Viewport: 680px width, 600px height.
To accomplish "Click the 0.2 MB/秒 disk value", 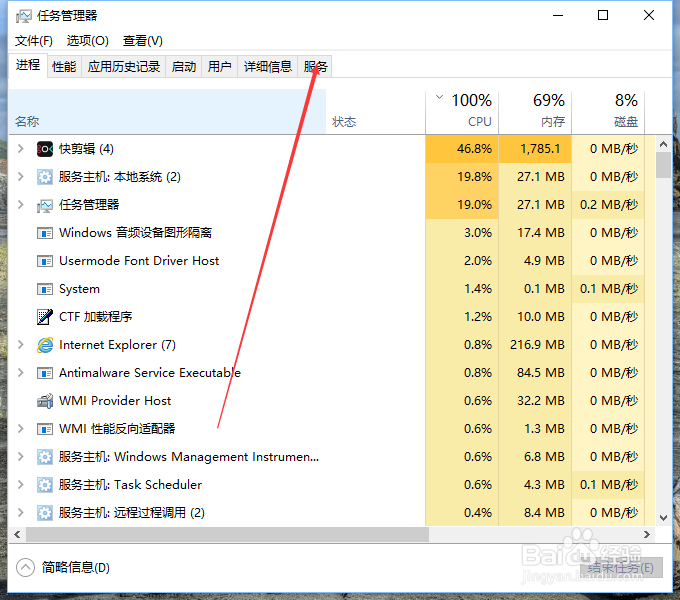I will point(609,205).
